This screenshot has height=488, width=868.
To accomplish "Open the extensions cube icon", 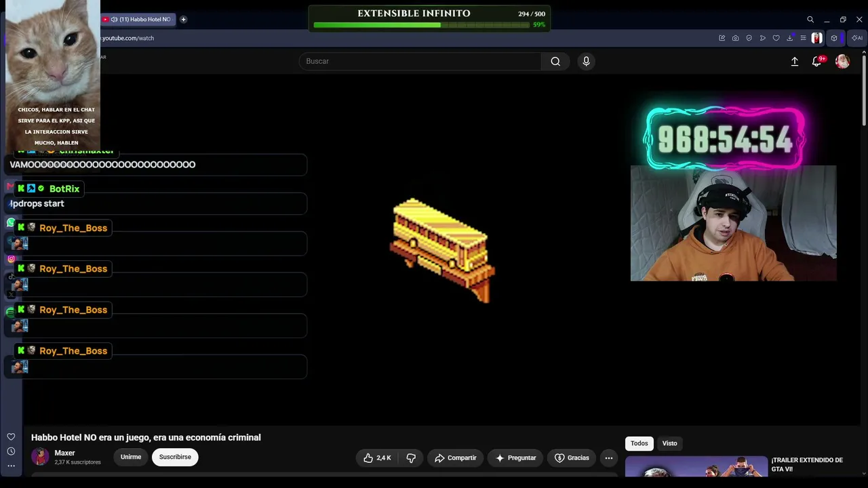I will click(834, 38).
